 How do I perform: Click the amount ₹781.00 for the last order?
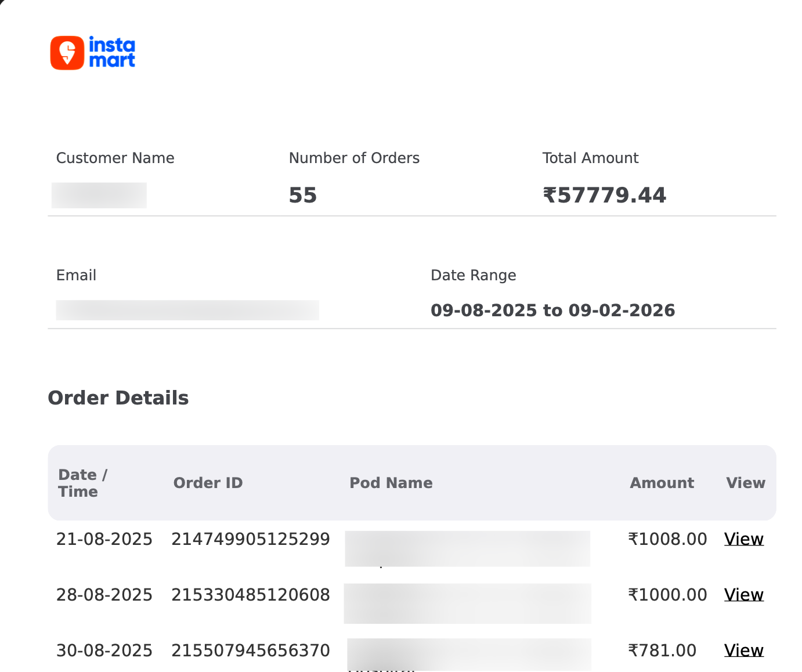click(662, 651)
